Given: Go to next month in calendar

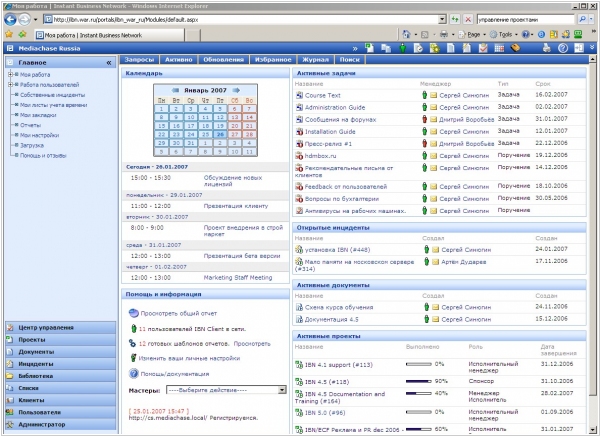Looking at the screenshot, I should click(x=236, y=90).
